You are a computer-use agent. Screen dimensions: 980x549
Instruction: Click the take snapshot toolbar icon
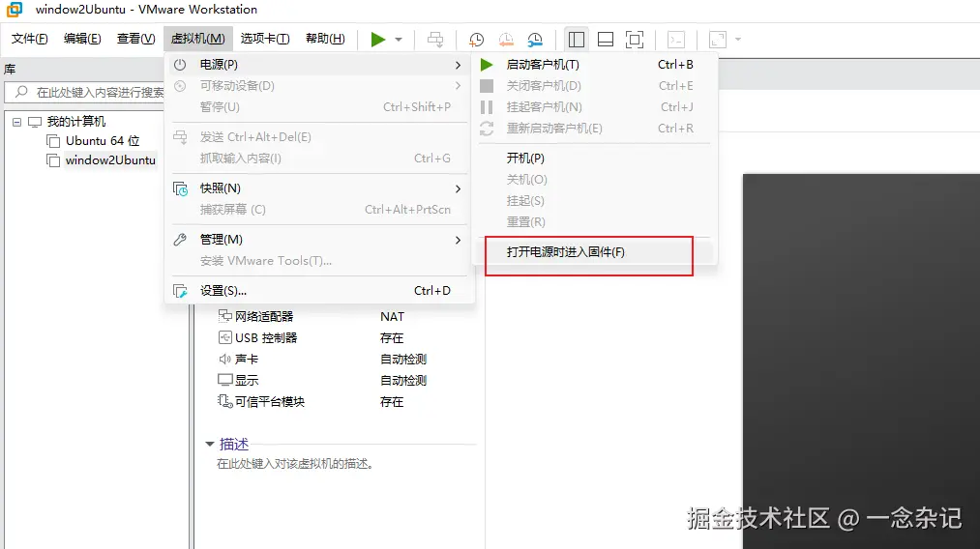click(x=476, y=40)
